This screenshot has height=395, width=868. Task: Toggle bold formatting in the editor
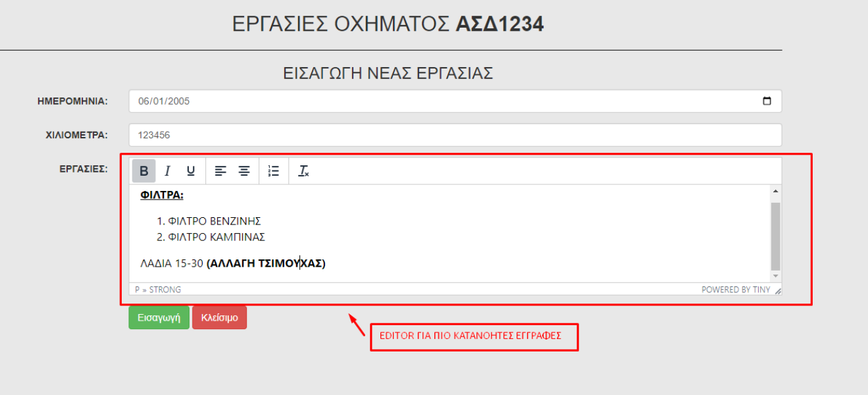143,171
